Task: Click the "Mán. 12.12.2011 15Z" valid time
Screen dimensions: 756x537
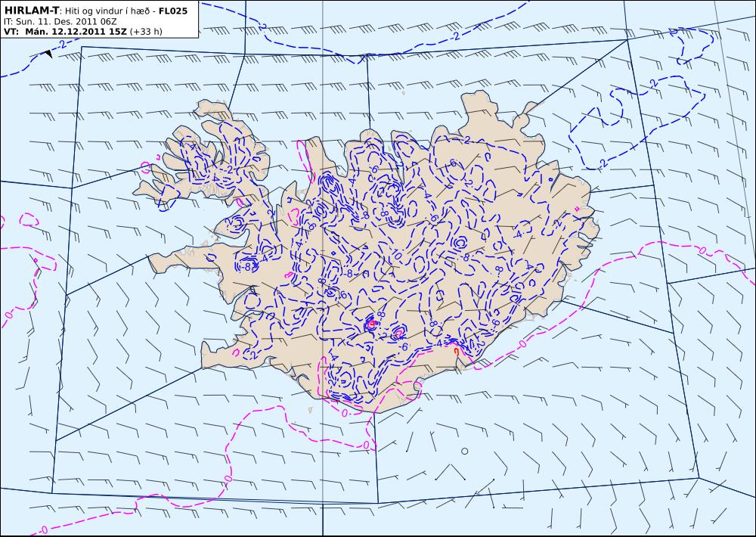Action: point(76,32)
